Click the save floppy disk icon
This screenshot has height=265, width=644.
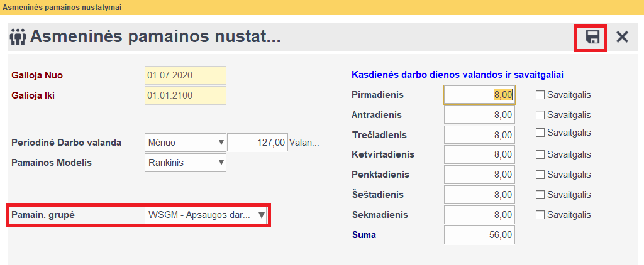(x=592, y=37)
